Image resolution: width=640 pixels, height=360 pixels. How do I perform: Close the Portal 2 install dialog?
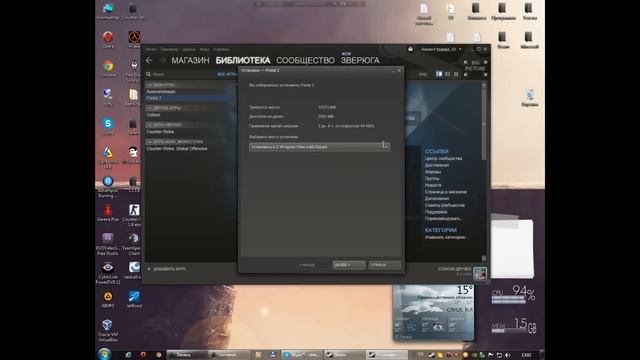pos(399,71)
